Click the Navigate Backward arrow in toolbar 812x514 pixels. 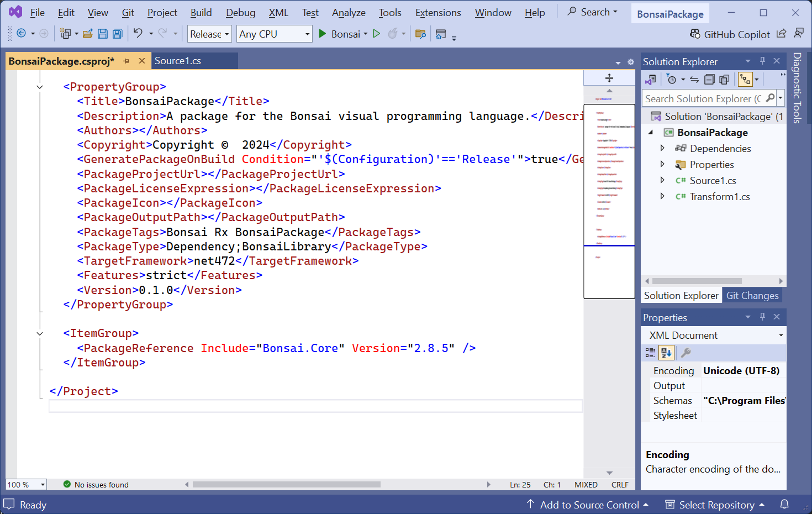pos(21,34)
